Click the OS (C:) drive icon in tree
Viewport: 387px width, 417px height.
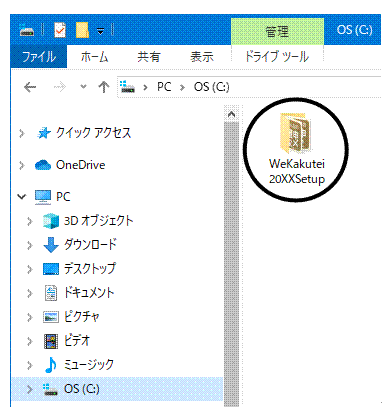(51, 389)
